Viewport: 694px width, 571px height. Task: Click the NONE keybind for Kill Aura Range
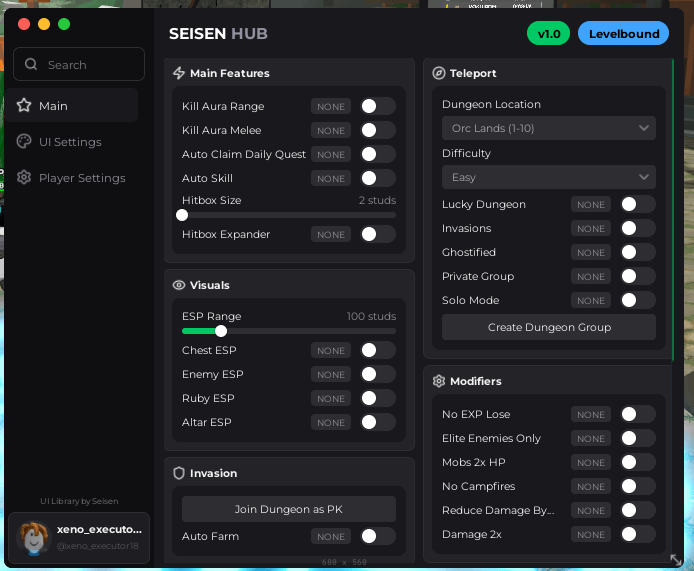pos(331,106)
